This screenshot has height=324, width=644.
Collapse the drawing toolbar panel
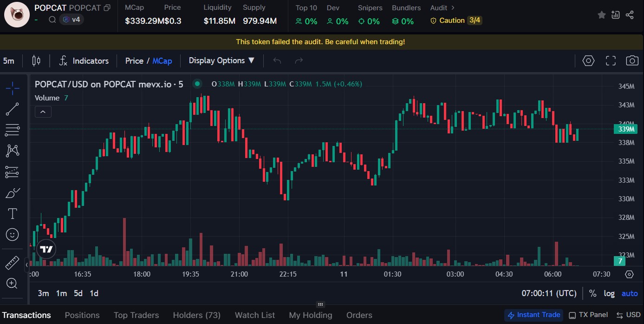click(26, 264)
